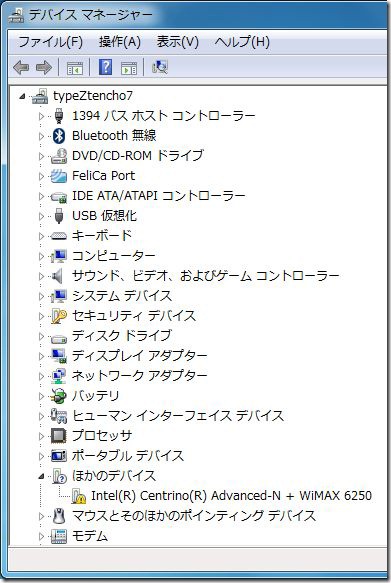Select ヒューマン インターフェイス デバイス label

[178, 416]
